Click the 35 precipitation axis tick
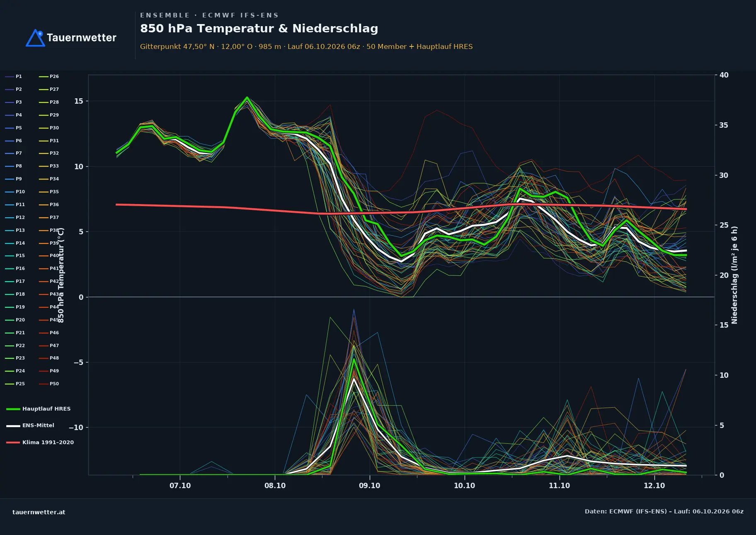The width and height of the screenshot is (756, 535). 724,125
